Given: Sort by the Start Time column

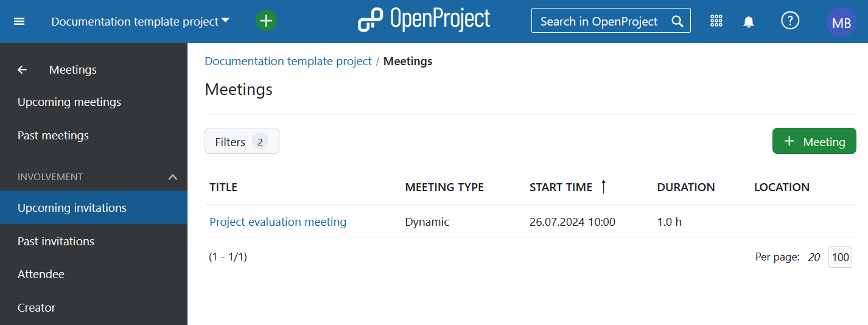Looking at the screenshot, I should click(561, 187).
